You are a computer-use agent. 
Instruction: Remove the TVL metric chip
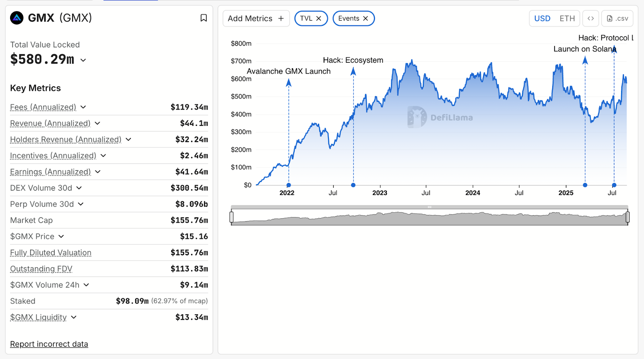coord(318,18)
